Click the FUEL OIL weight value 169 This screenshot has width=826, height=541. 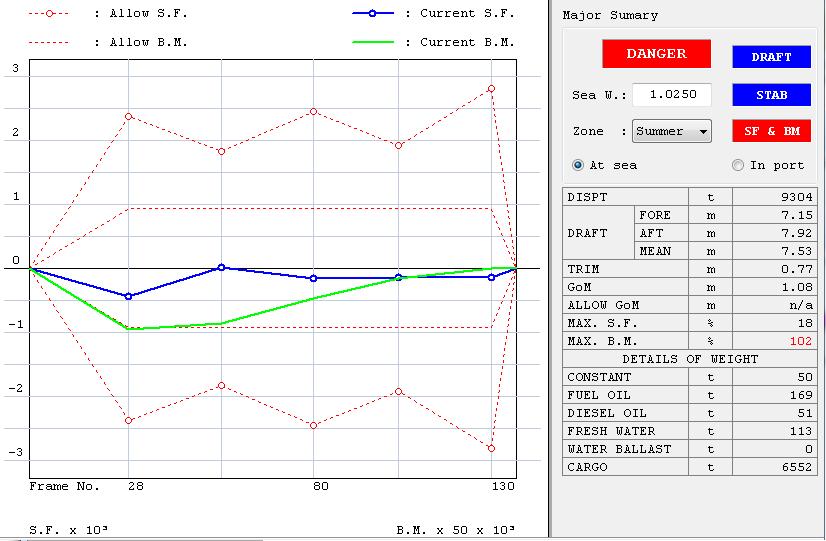pos(778,395)
